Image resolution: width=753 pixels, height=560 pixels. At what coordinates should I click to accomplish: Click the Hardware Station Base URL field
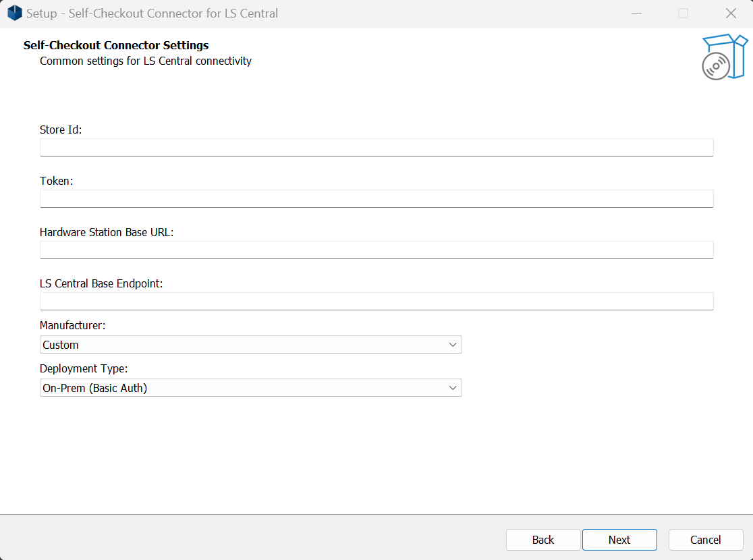[x=376, y=250]
